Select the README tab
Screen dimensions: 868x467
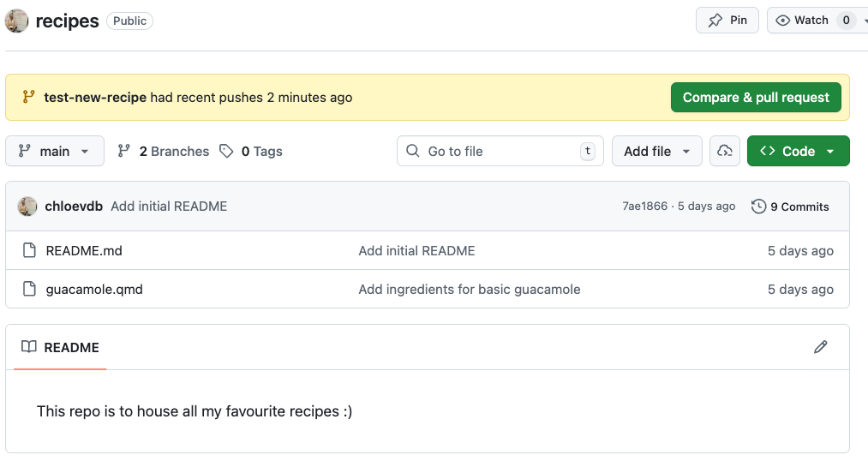(60, 347)
